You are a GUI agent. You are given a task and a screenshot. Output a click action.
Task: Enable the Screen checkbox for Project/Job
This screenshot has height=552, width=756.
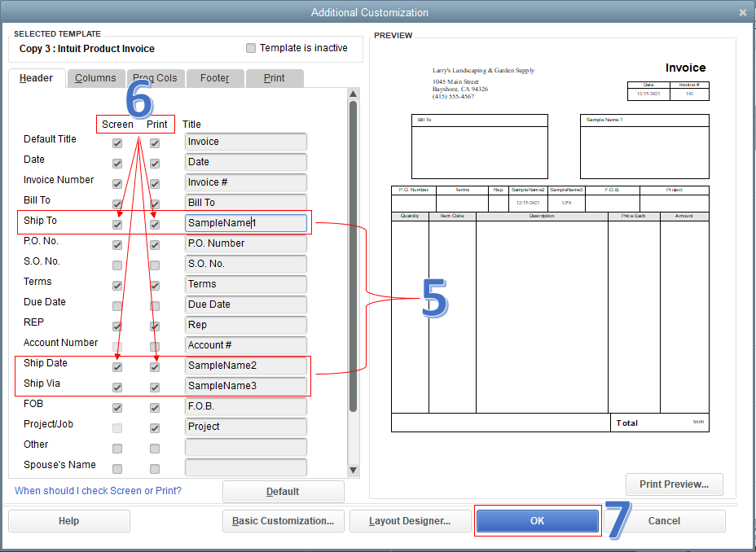click(116, 427)
